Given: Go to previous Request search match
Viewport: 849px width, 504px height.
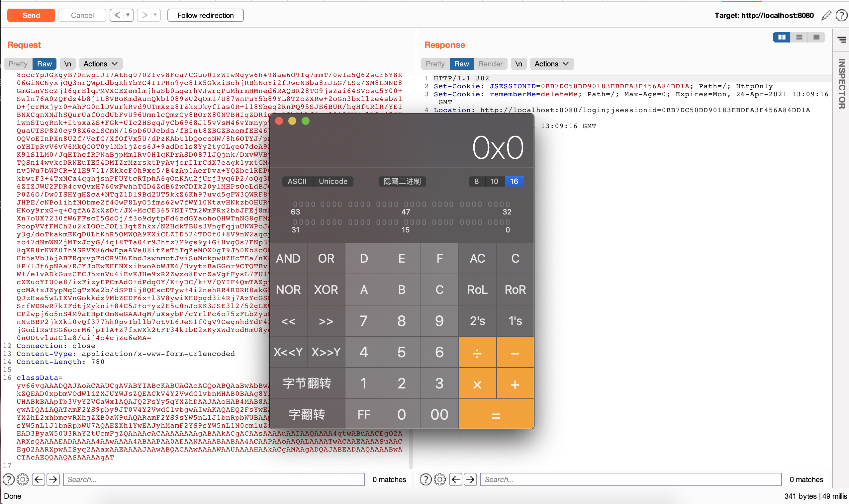Looking at the screenshot, I should point(39,479).
